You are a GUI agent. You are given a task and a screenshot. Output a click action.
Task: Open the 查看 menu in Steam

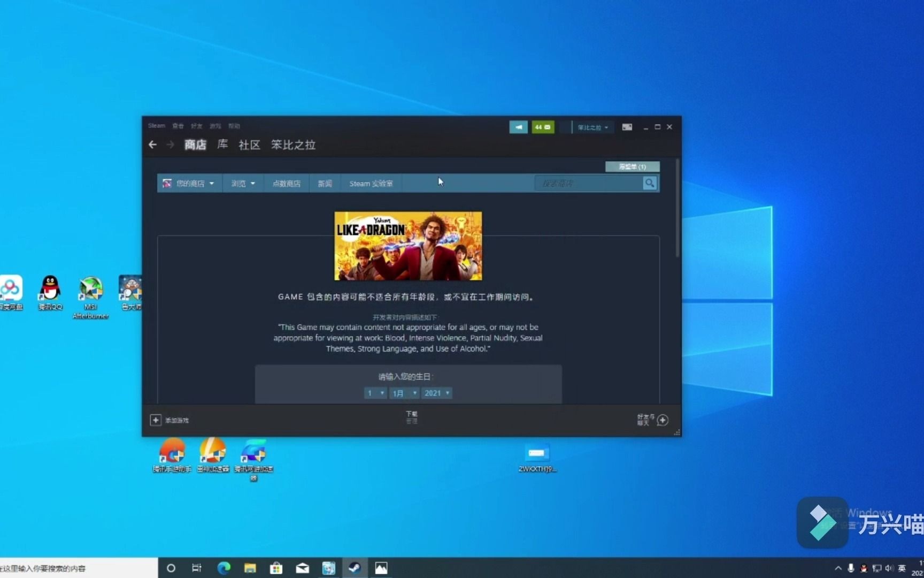[x=178, y=126]
